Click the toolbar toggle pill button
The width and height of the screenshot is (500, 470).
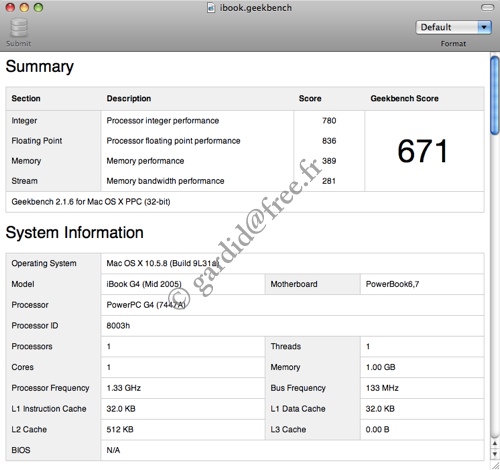pos(488,7)
